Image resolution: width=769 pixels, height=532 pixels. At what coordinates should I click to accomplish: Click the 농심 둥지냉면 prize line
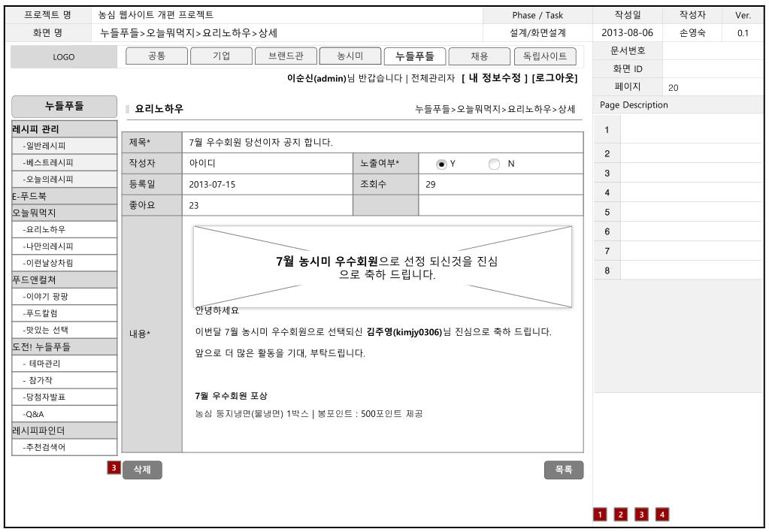(308, 414)
